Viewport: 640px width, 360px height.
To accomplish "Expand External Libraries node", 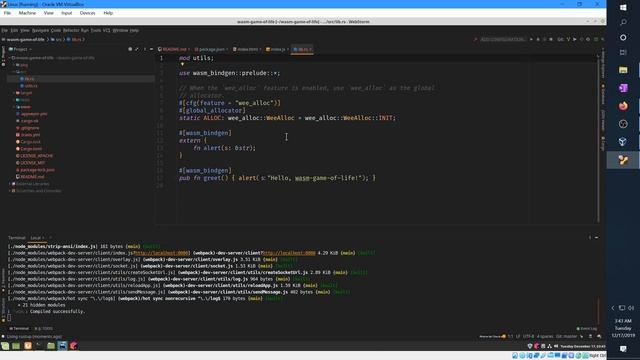I will [10, 184].
